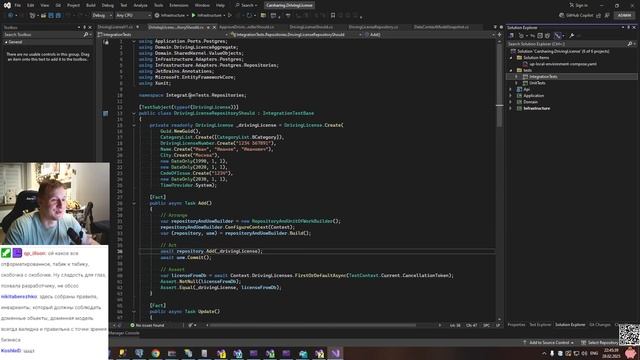Start without debugging outline play icon
640x360 pixels.
[230, 15]
